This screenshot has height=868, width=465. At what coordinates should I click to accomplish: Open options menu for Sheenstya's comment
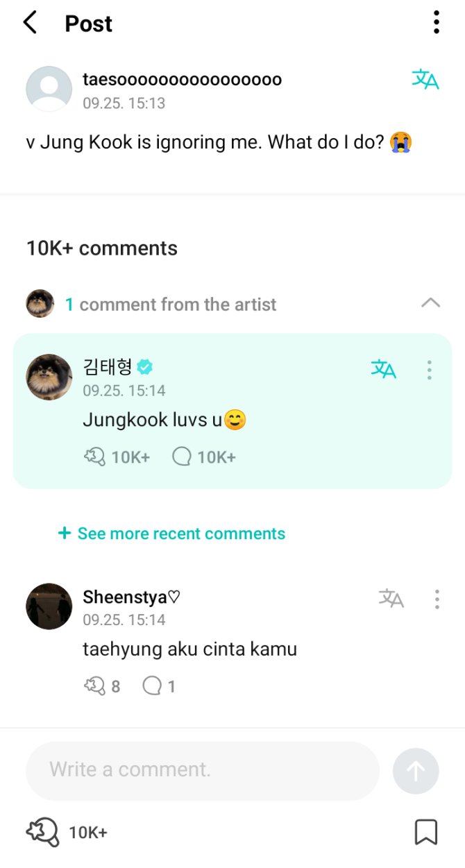point(437,599)
